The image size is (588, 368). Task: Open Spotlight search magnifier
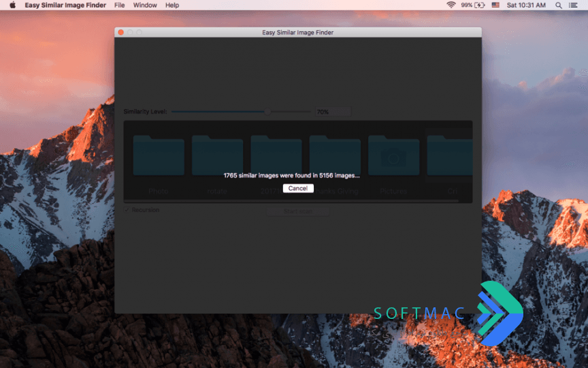click(x=558, y=5)
